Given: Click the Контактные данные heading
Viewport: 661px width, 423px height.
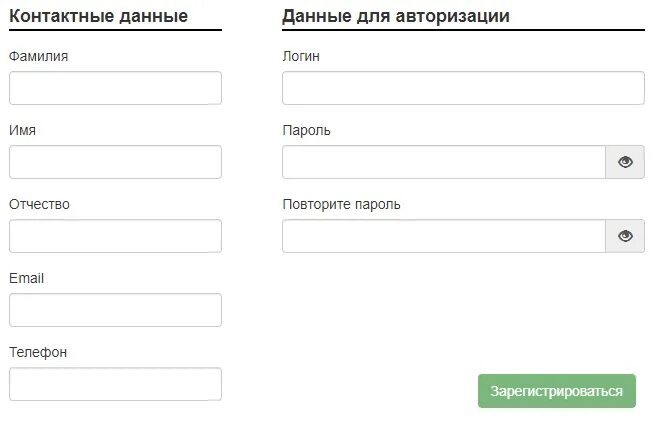Looking at the screenshot, I should point(99,16).
